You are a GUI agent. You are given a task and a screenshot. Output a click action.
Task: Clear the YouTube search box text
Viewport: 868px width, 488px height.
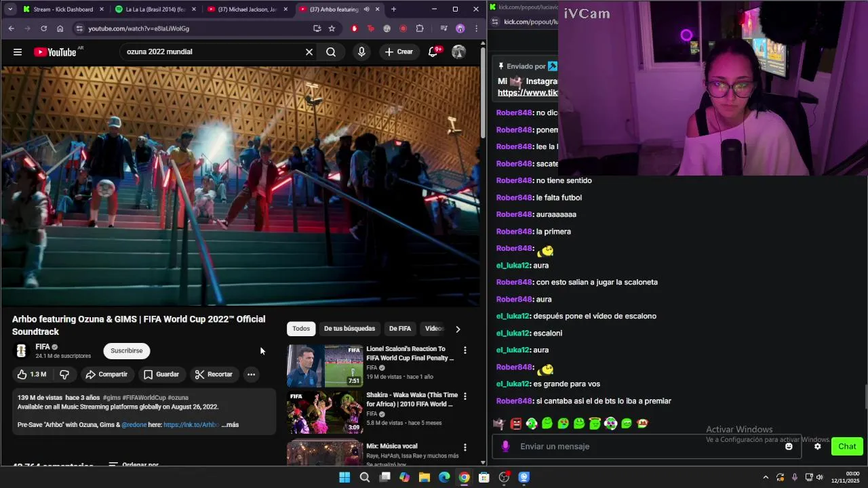point(309,52)
